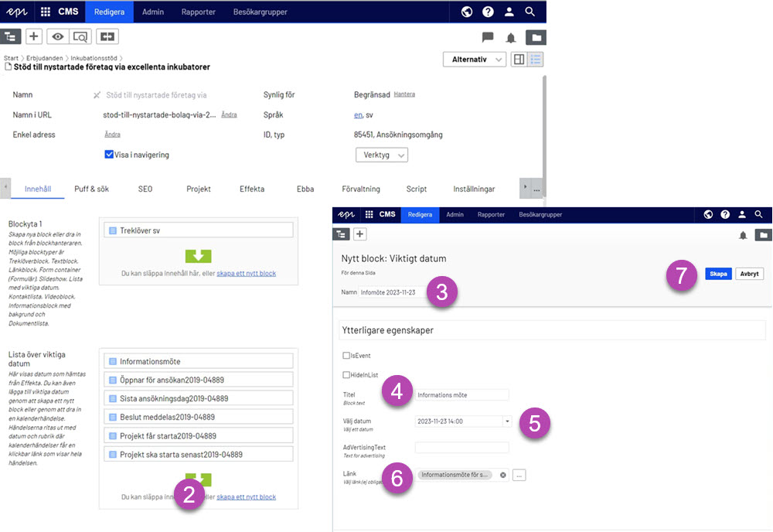
Task: Open the Välj datum date picker arrow
Action: click(x=507, y=421)
